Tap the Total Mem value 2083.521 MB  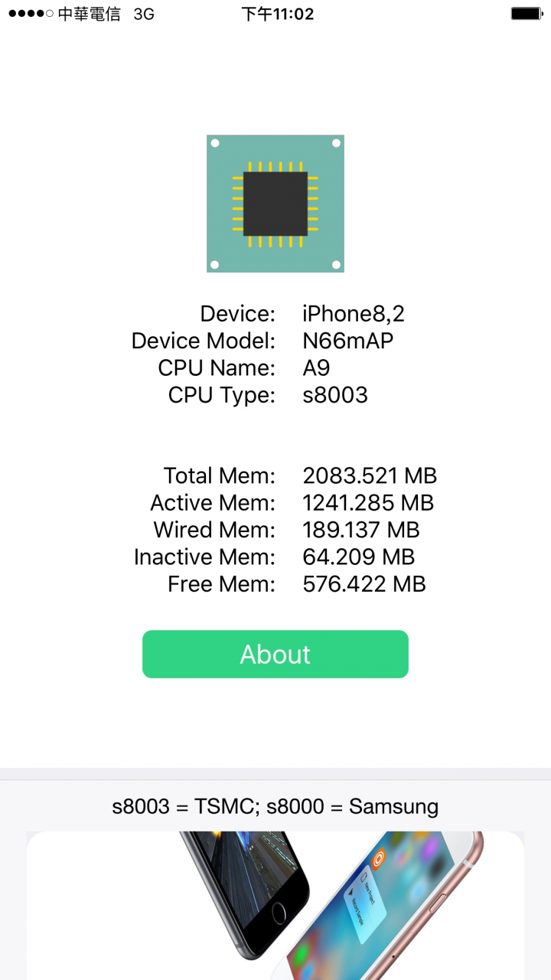coord(370,475)
